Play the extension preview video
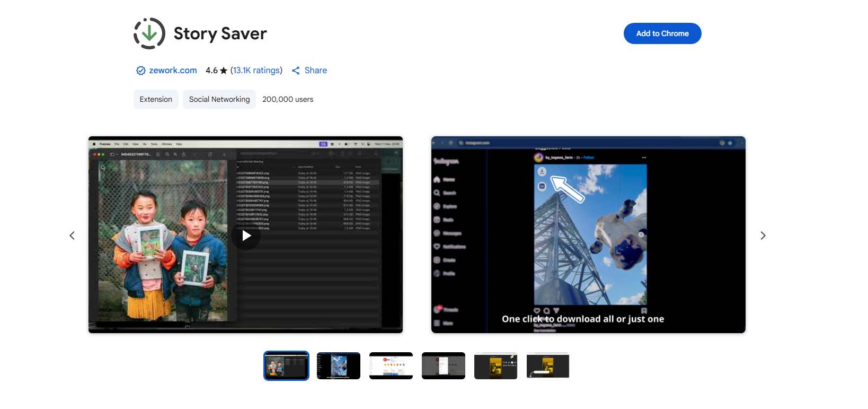Viewport: 868px width, 409px height. [246, 236]
